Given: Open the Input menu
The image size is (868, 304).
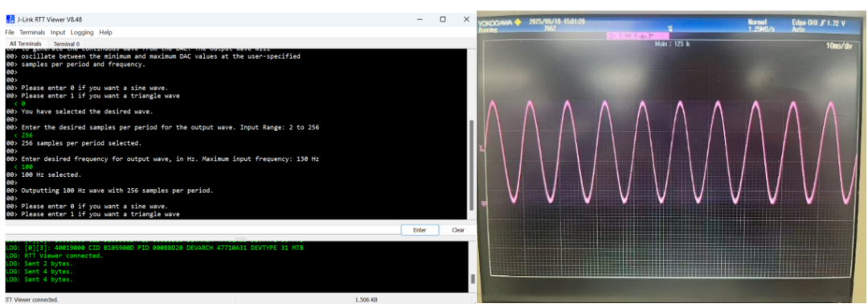Looking at the screenshot, I should click(x=58, y=33).
